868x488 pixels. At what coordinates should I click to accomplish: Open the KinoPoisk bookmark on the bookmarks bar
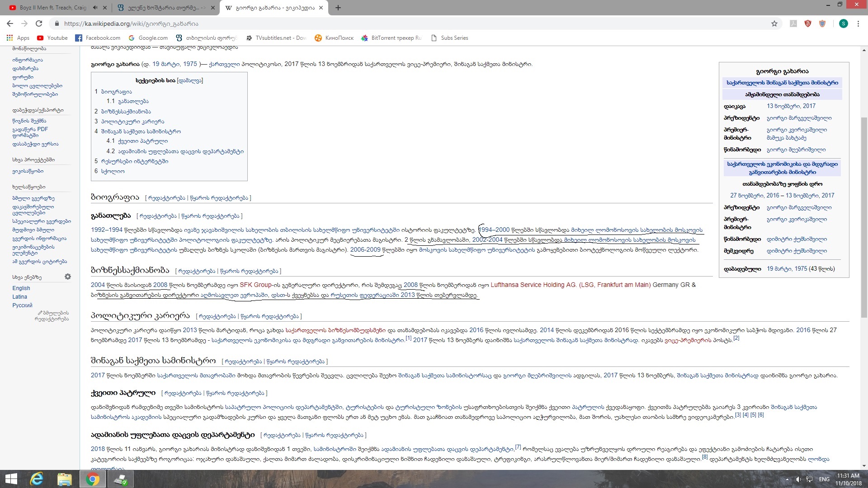tap(334, 38)
